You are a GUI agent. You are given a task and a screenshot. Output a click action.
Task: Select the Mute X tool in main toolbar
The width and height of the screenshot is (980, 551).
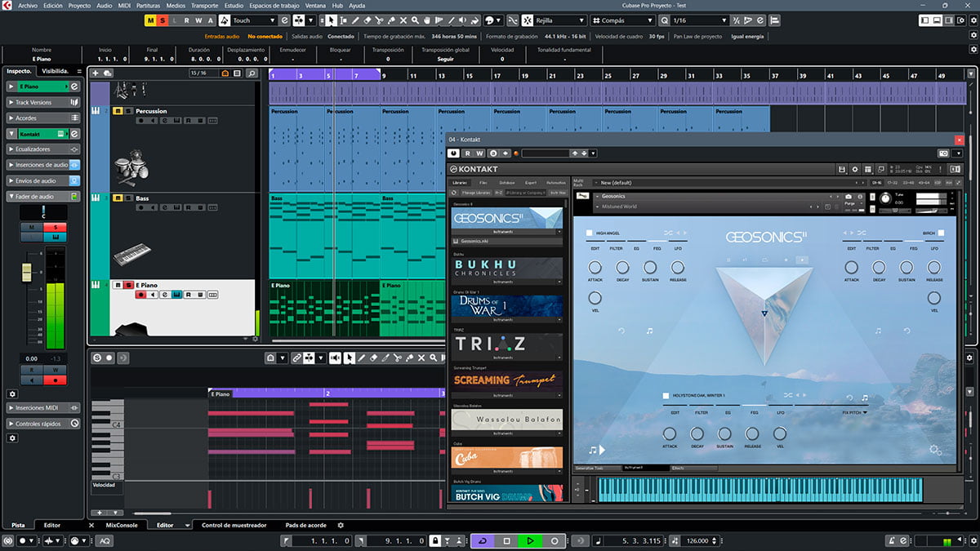[x=404, y=20]
